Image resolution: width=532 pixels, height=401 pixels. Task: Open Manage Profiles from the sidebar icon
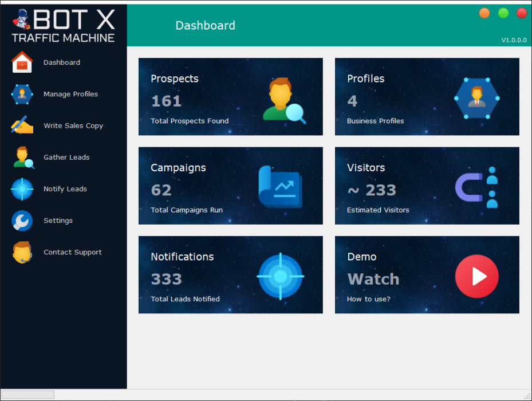click(x=22, y=93)
